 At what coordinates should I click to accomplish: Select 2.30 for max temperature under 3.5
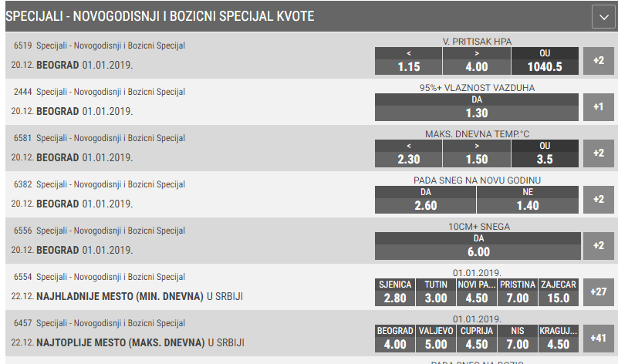(x=408, y=153)
